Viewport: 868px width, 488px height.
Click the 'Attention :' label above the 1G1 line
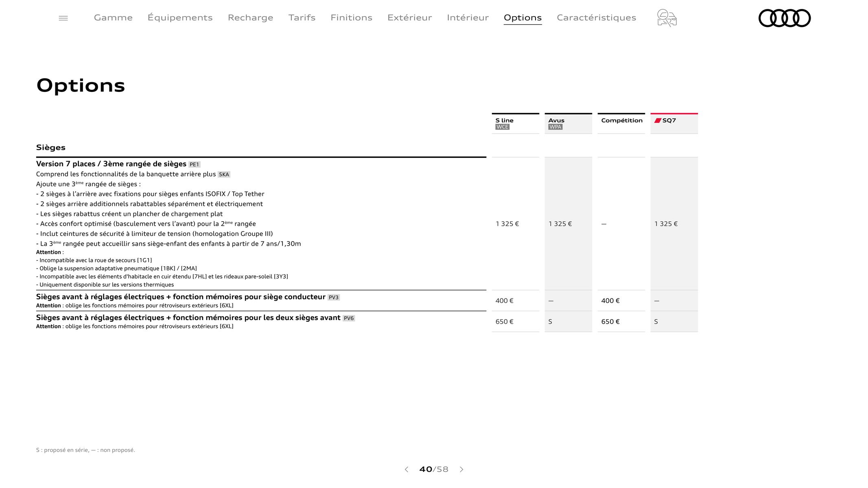click(x=50, y=252)
